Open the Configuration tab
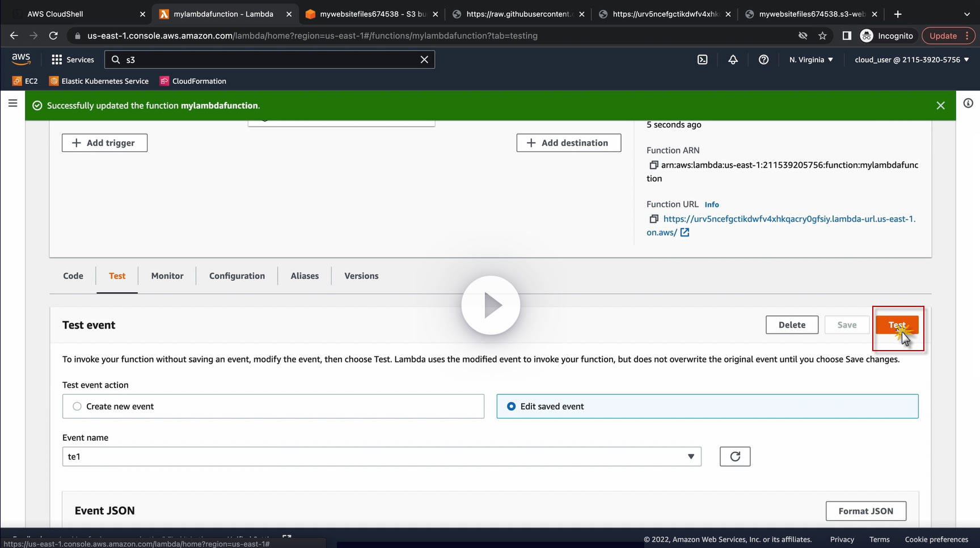980x548 pixels. tap(237, 276)
